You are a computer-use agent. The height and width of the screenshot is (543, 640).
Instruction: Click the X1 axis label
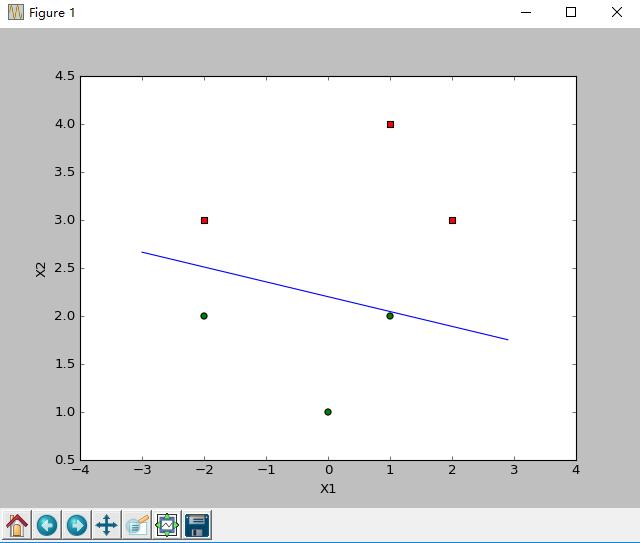click(x=328, y=489)
